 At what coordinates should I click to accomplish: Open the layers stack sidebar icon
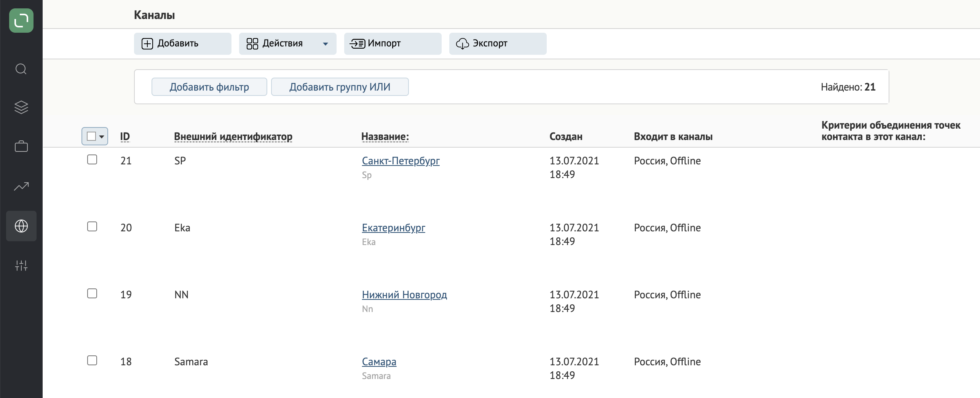(21, 107)
